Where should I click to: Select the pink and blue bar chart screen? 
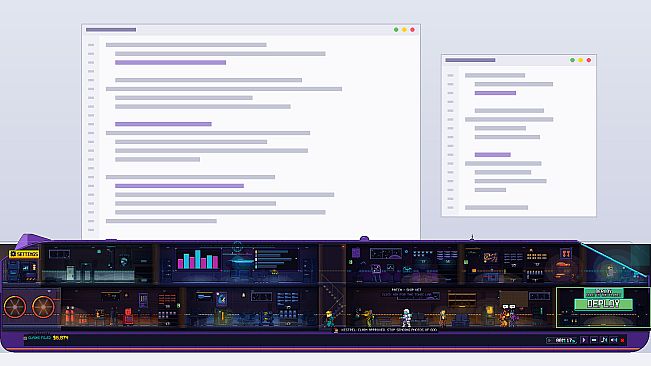(x=198, y=259)
